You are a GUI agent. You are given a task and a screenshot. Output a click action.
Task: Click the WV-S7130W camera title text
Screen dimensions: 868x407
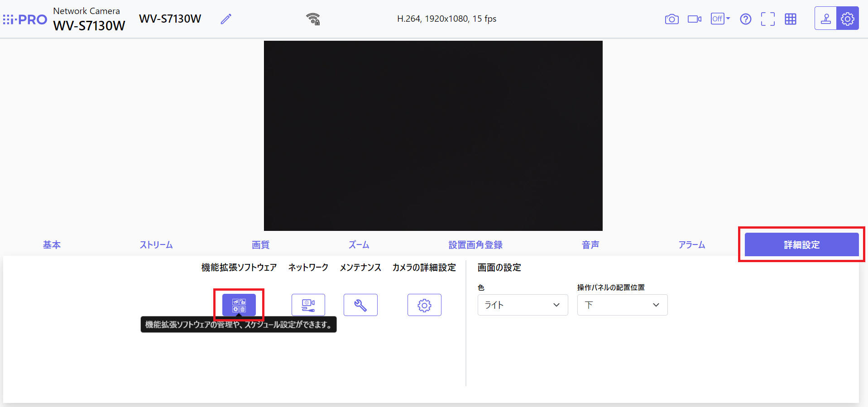pyautogui.click(x=170, y=19)
